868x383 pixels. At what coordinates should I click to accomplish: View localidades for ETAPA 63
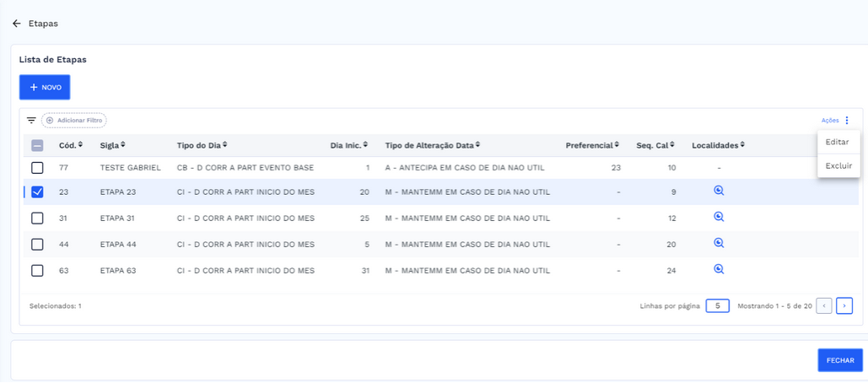click(x=719, y=270)
